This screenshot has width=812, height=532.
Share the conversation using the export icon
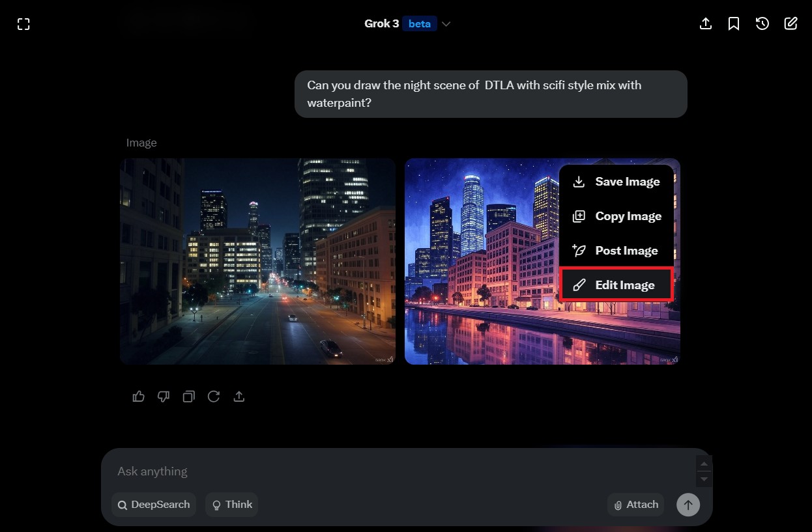tap(705, 23)
